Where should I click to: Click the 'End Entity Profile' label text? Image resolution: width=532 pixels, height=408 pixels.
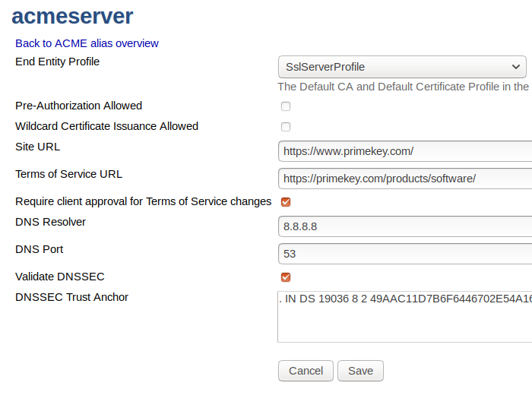point(58,62)
